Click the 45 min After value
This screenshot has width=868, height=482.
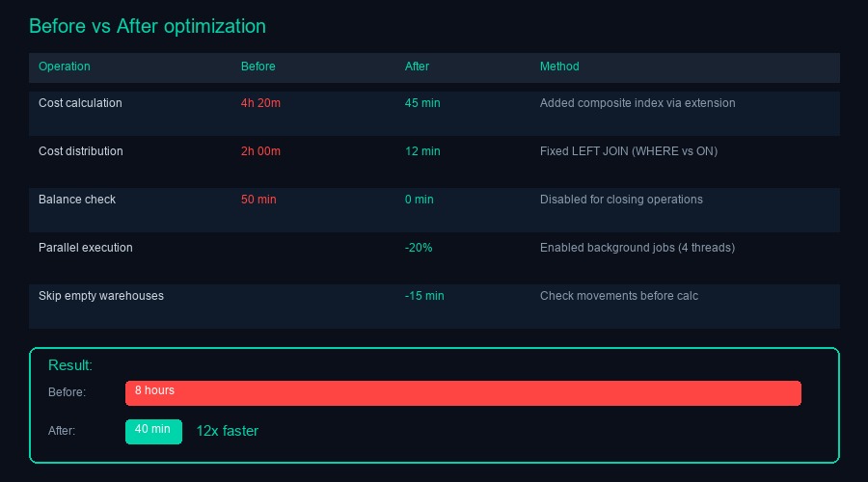pyautogui.click(x=422, y=103)
